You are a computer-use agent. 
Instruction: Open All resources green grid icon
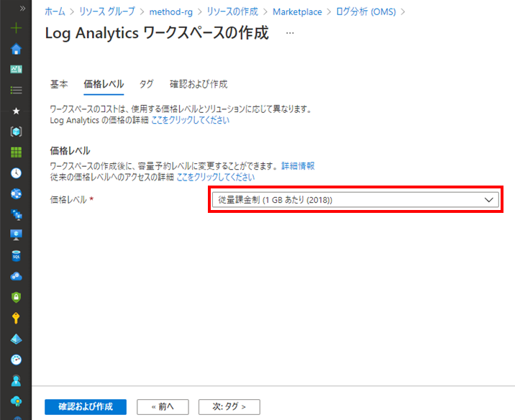(x=16, y=152)
